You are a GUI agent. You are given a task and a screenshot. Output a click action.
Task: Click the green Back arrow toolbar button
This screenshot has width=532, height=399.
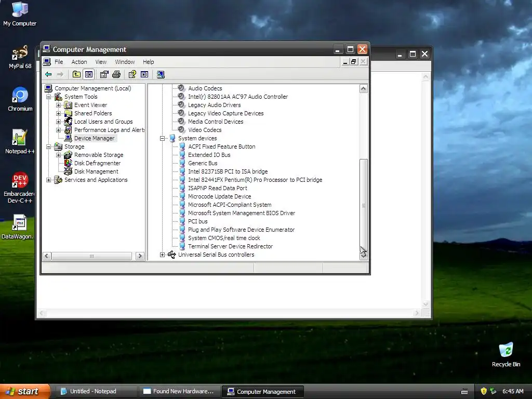pyautogui.click(x=48, y=74)
